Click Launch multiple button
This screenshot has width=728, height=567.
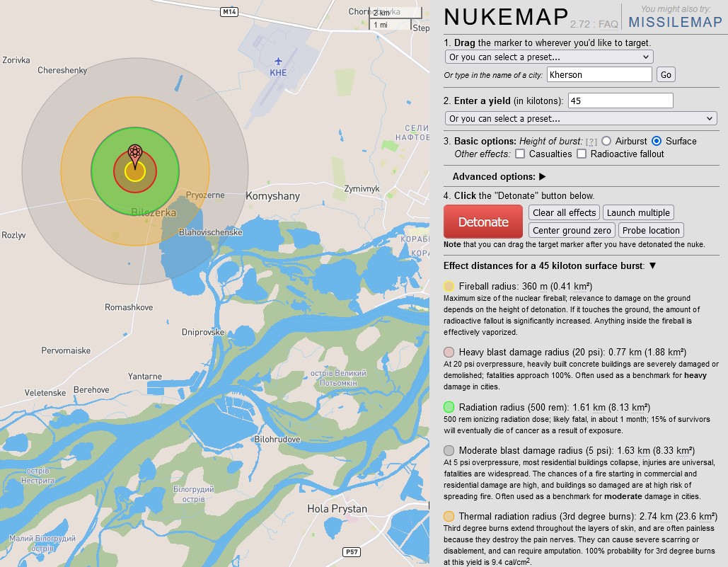click(x=638, y=212)
